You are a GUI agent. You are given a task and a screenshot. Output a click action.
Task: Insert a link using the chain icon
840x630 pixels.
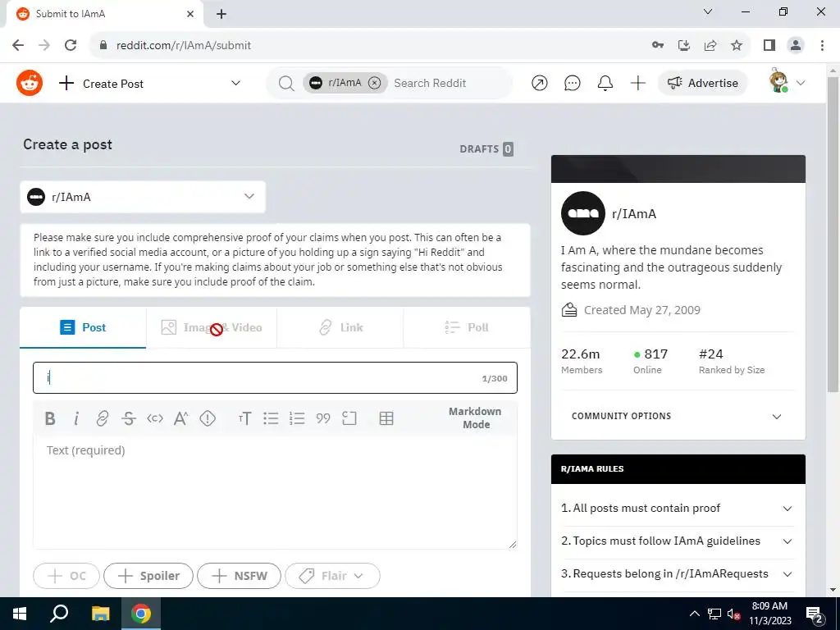click(x=102, y=418)
